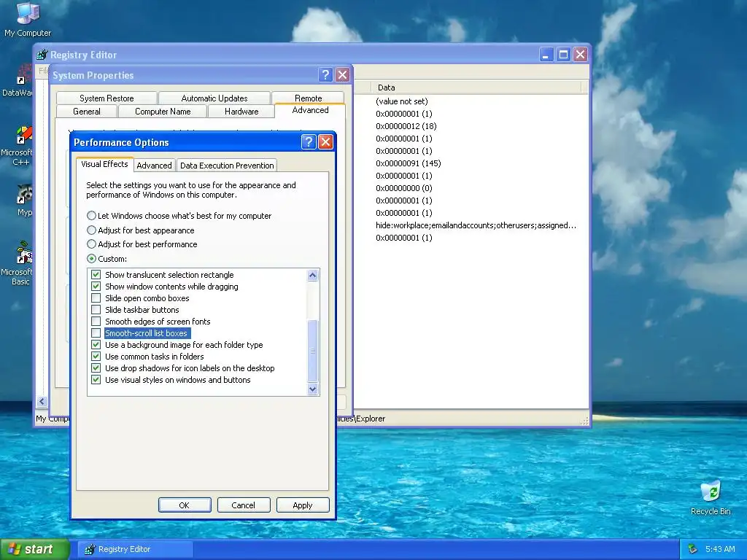Click help icon in System Properties title bar
Image resolution: width=747 pixels, height=560 pixels.
[325, 75]
